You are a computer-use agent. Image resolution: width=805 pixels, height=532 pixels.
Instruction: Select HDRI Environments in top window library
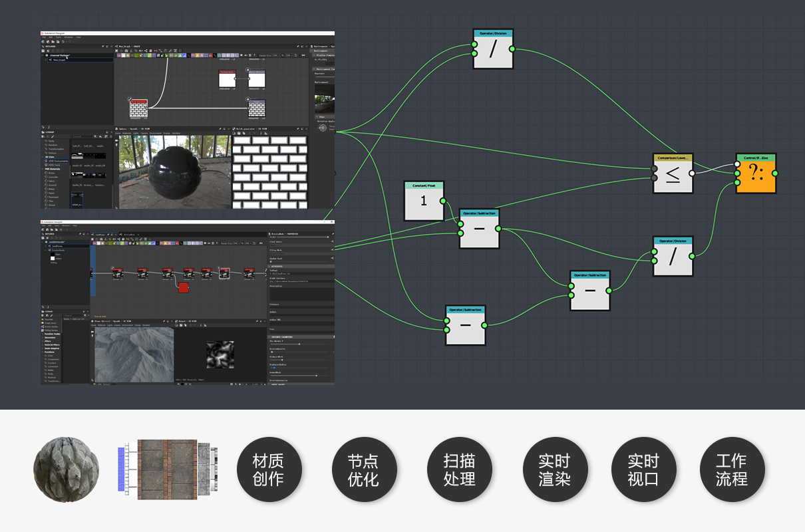[x=57, y=161]
